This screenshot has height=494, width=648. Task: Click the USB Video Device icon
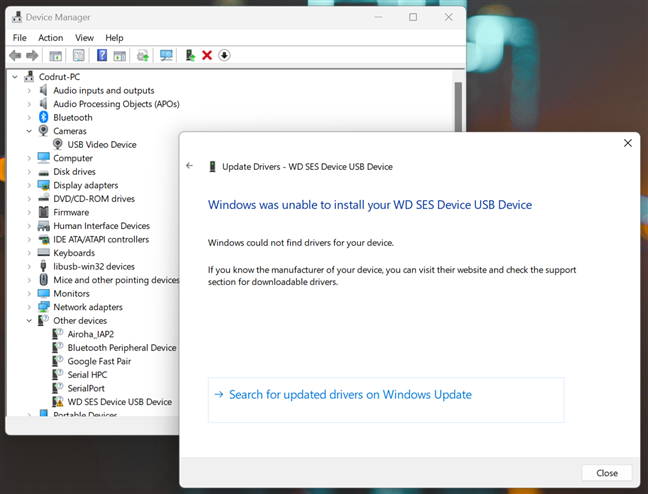[58, 144]
